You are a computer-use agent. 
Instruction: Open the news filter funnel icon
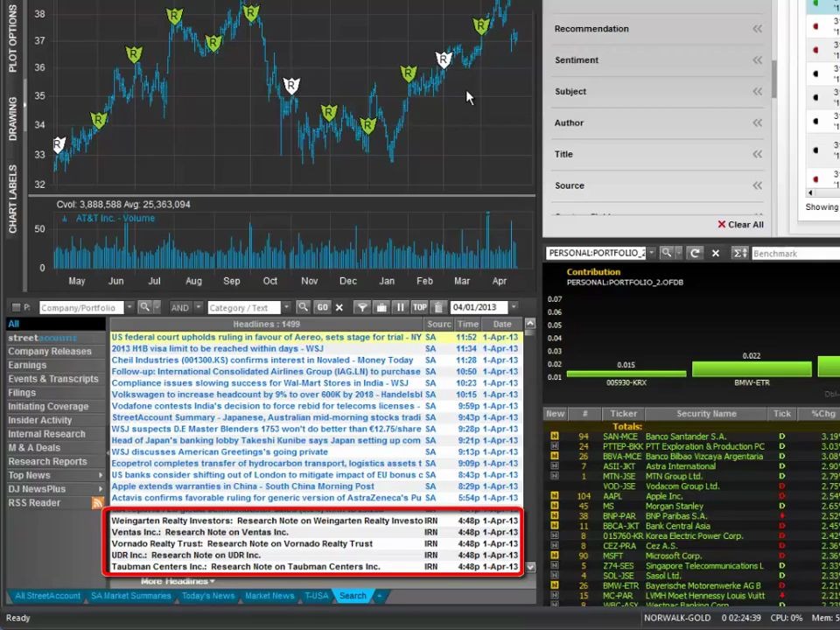(x=362, y=307)
